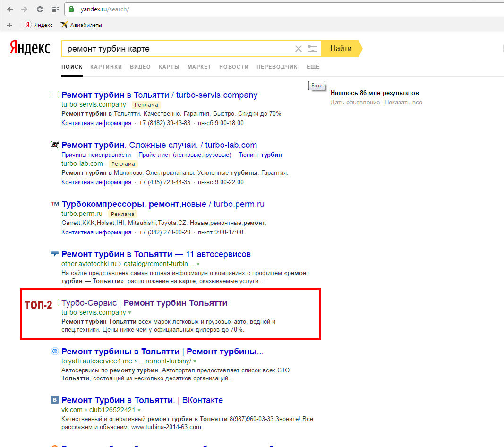Open Контактная информация for turbo-servis ad
Image resolution: width=504 pixels, height=447 pixels.
[x=96, y=123]
